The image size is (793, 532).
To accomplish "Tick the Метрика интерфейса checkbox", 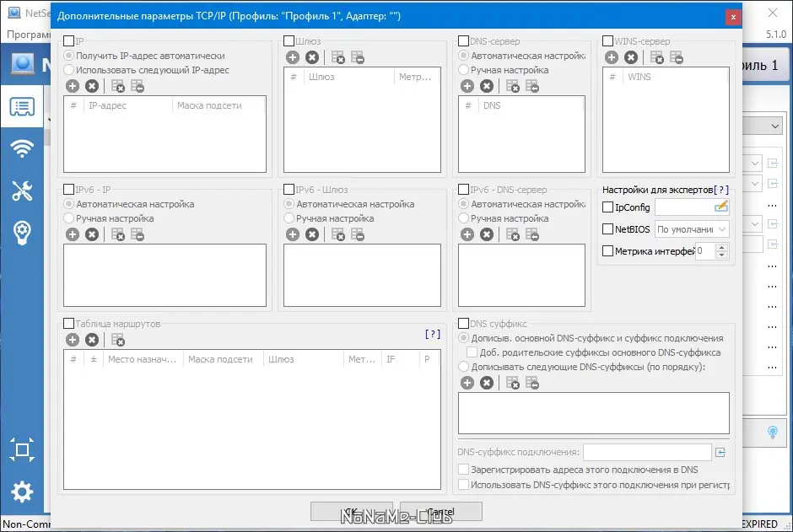I will pos(608,251).
